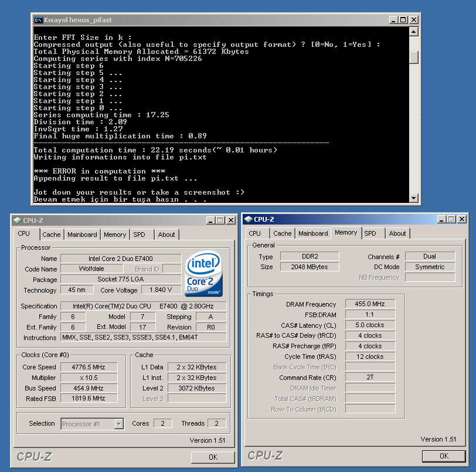The image size is (476, 472).
Task: Click the Channels # value Dual
Action: tap(430, 256)
